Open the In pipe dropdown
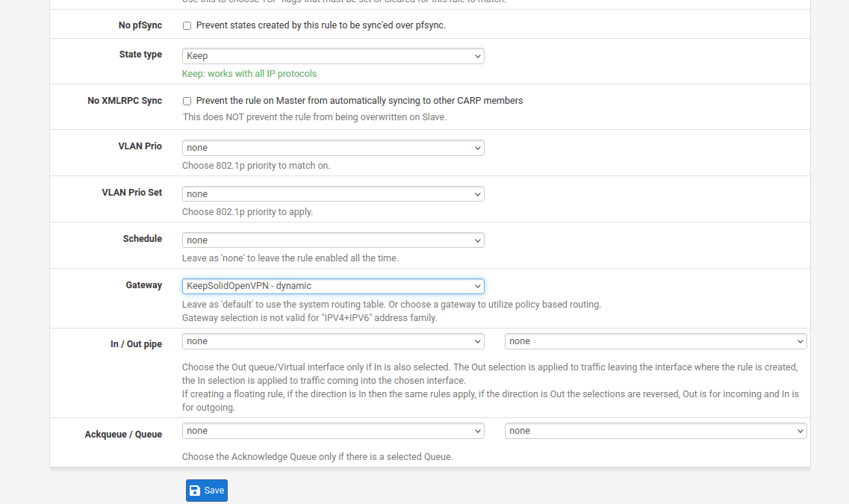Viewport: 849px width, 504px height. 333,341
